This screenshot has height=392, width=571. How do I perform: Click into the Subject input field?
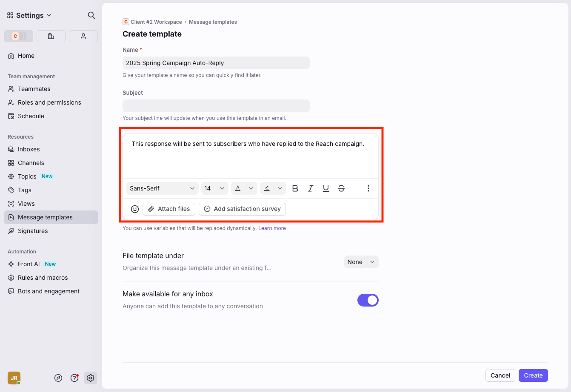click(x=216, y=106)
